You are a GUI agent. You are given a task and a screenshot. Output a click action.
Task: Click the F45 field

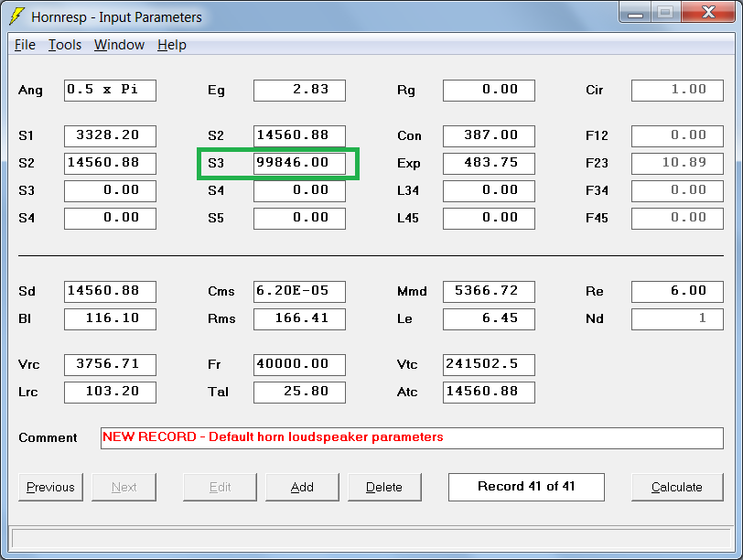678,219
